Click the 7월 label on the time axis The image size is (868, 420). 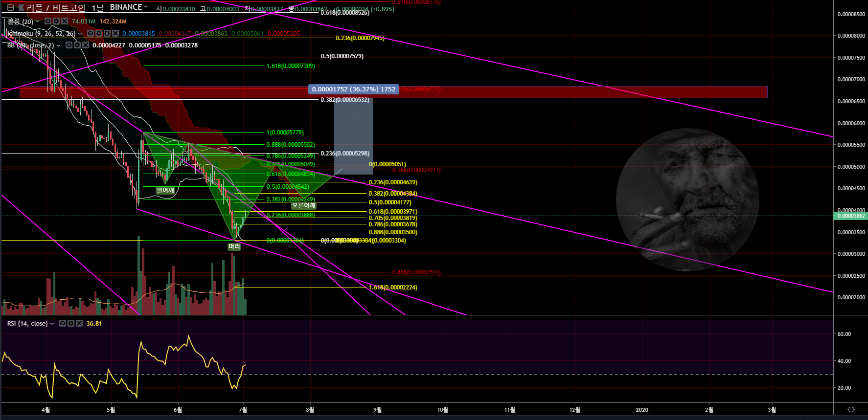(243, 410)
